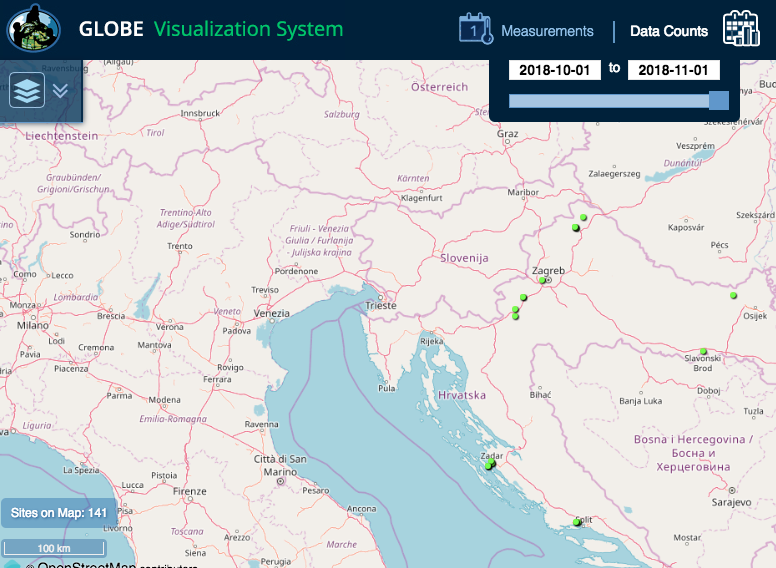
Task: Select the green site marker near Zagreb
Action: coord(542,281)
